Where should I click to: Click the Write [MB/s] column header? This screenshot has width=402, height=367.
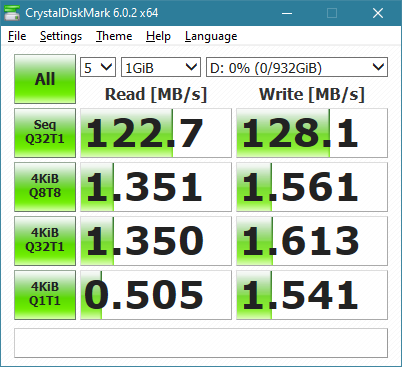tap(312, 94)
